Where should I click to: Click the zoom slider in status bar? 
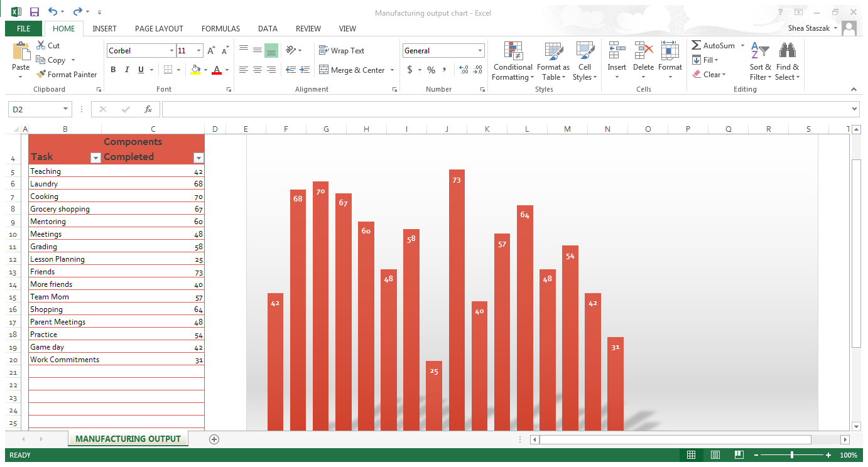pyautogui.click(x=791, y=455)
